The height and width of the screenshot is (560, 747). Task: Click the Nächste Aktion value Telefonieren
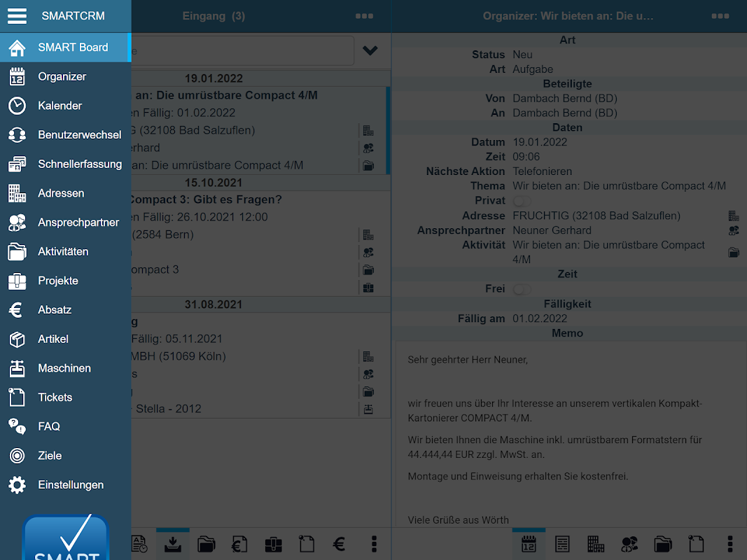(542, 171)
